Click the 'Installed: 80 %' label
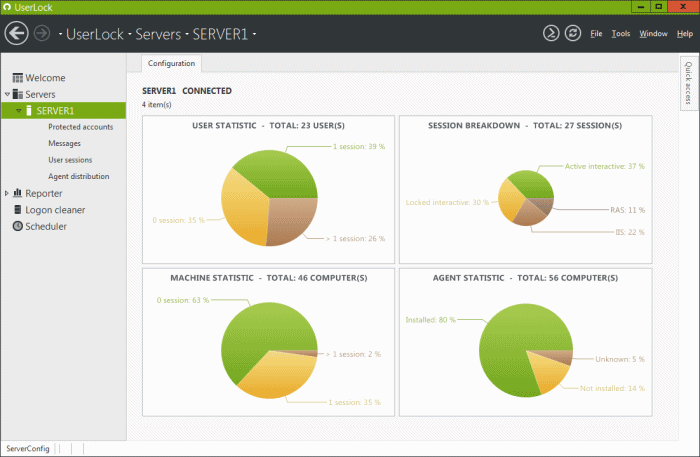The width and height of the screenshot is (700, 457). pos(430,320)
